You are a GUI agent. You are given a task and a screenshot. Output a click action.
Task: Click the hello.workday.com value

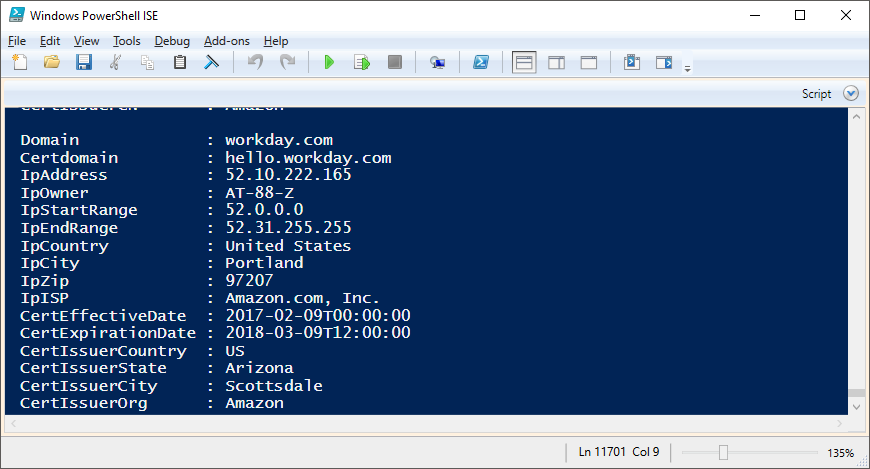[308, 158]
